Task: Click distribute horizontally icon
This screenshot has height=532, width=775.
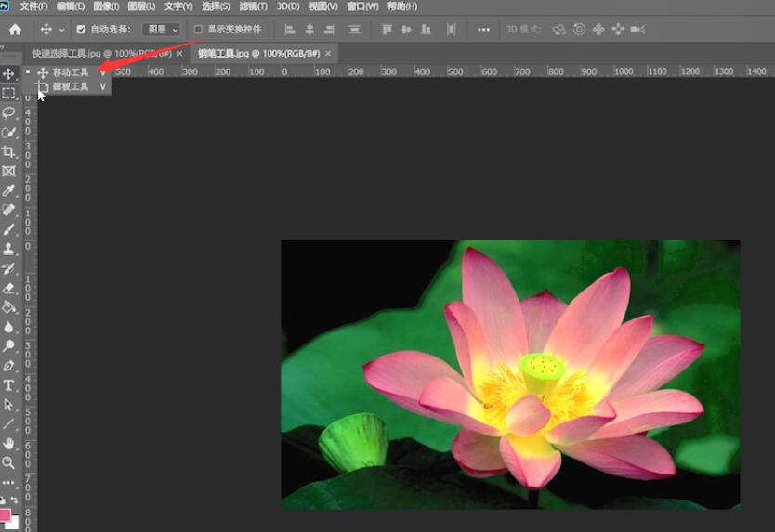Action: coord(451,30)
